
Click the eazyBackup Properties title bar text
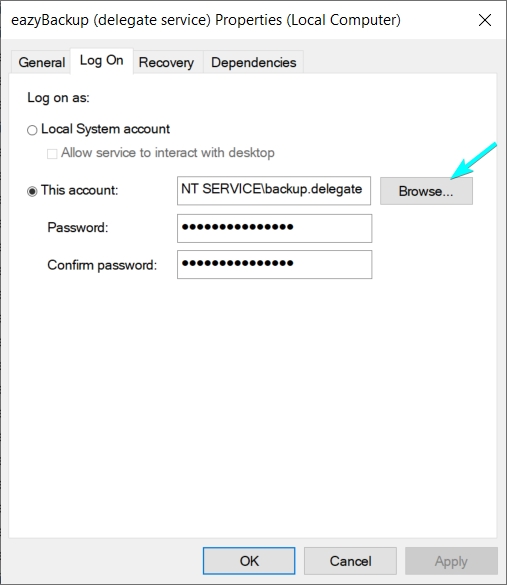(x=206, y=20)
